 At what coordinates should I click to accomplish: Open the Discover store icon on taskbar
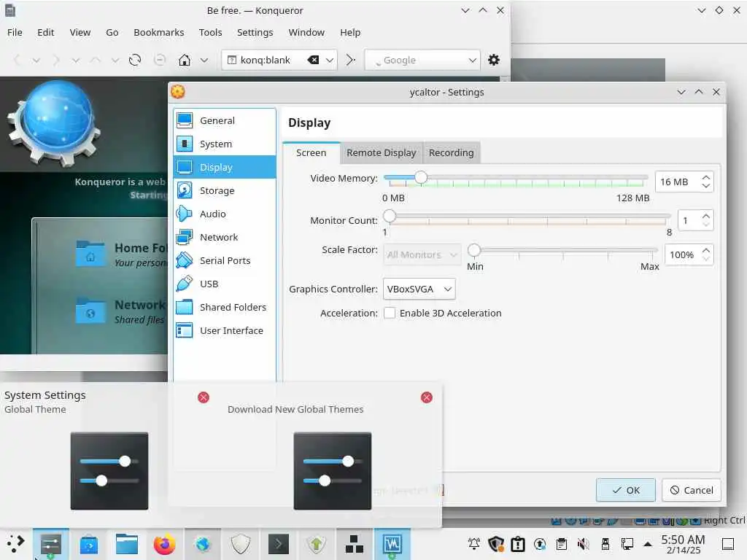point(88,545)
